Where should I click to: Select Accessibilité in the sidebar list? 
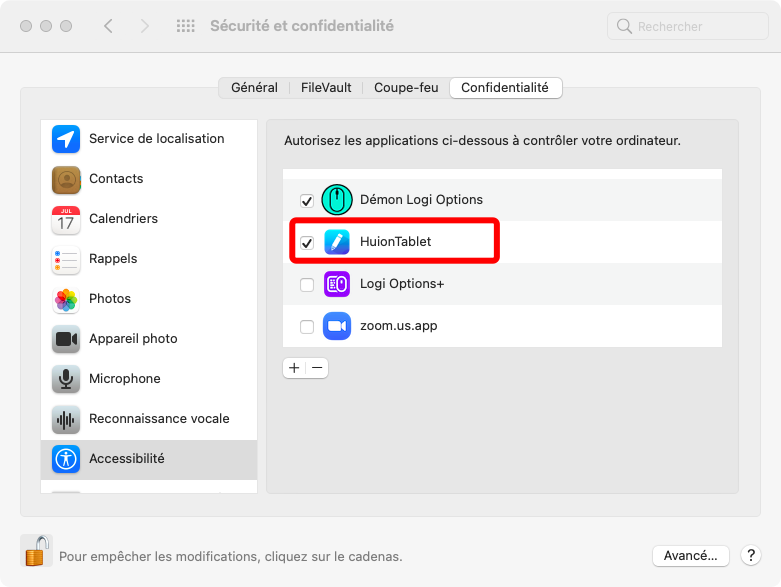[x=126, y=459]
